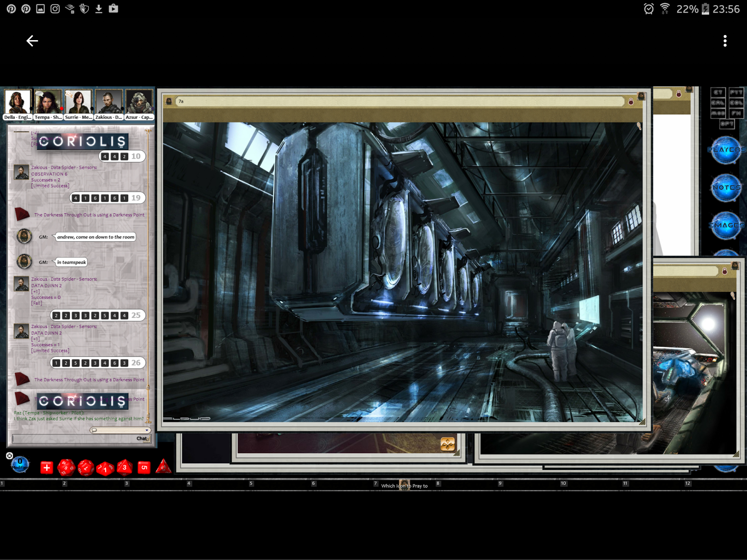Click the dice result totaling 10
The image size is (747, 560).
point(122,156)
